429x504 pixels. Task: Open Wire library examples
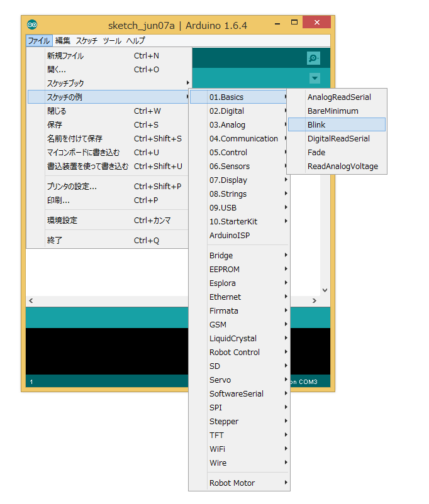point(240,463)
